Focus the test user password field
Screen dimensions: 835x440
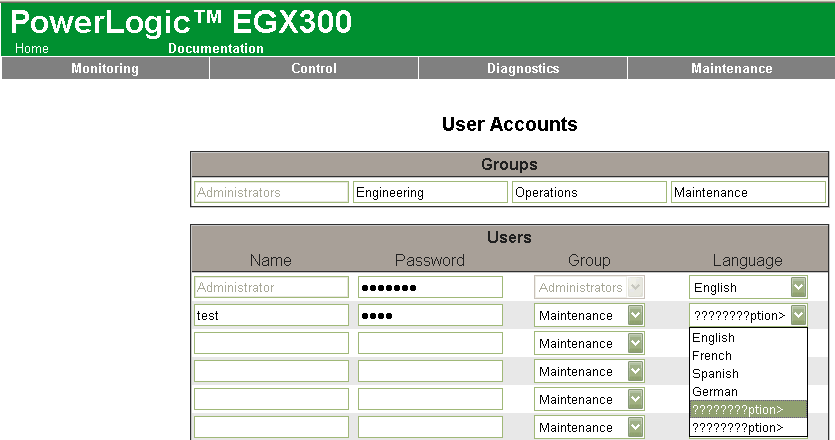click(x=430, y=315)
